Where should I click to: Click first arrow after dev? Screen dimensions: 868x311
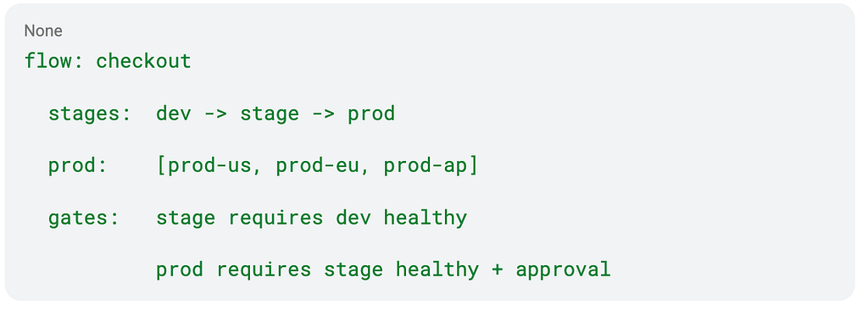point(215,114)
